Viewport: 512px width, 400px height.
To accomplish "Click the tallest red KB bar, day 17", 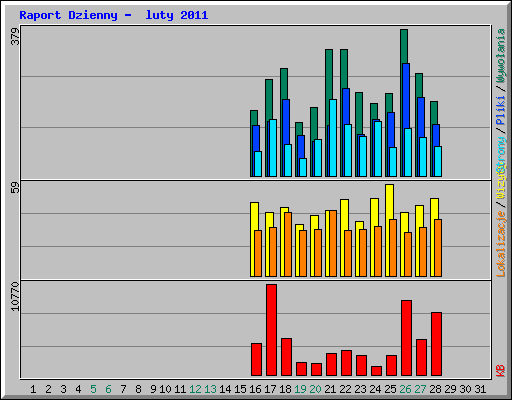I will pyautogui.click(x=271, y=330).
